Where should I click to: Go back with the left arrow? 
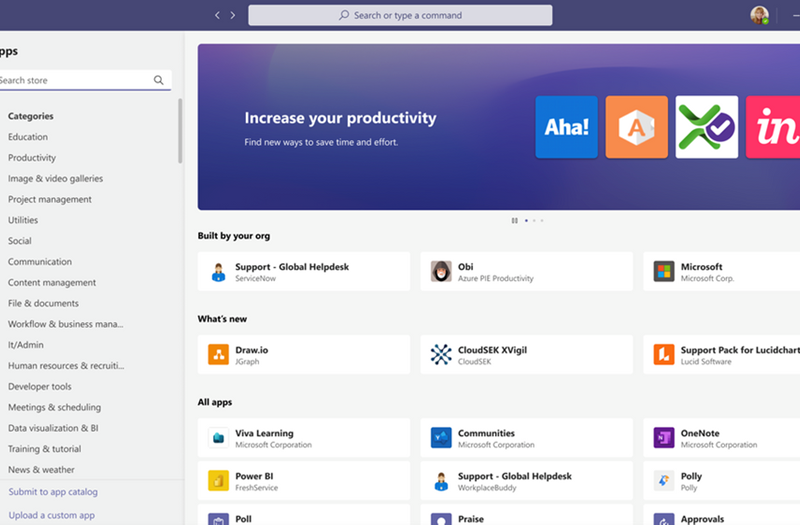point(217,15)
